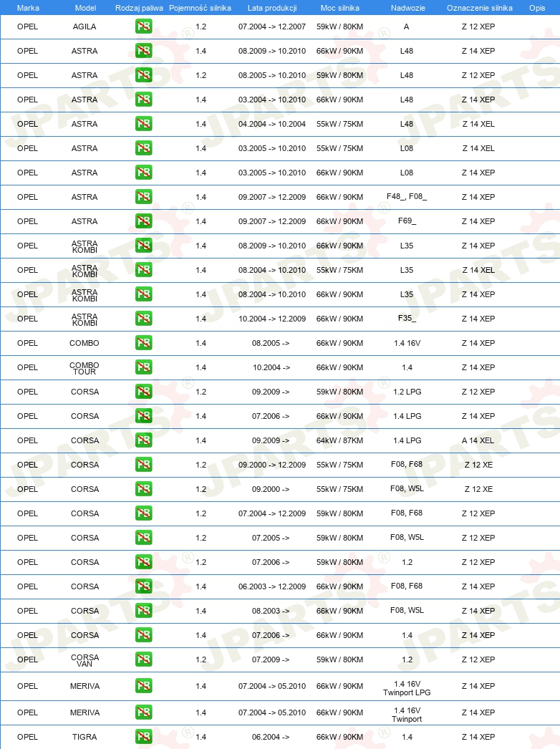Click the Nadwozie column header
560x749 pixels.
point(408,8)
